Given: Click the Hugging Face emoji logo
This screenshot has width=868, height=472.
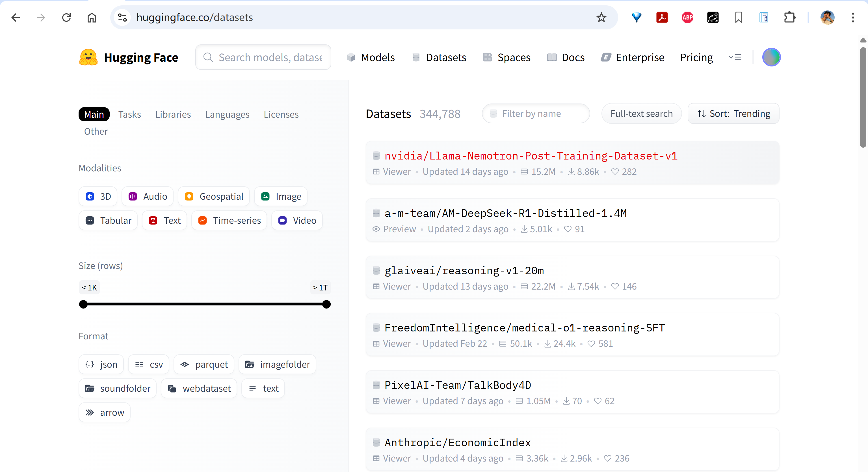Looking at the screenshot, I should (x=88, y=57).
